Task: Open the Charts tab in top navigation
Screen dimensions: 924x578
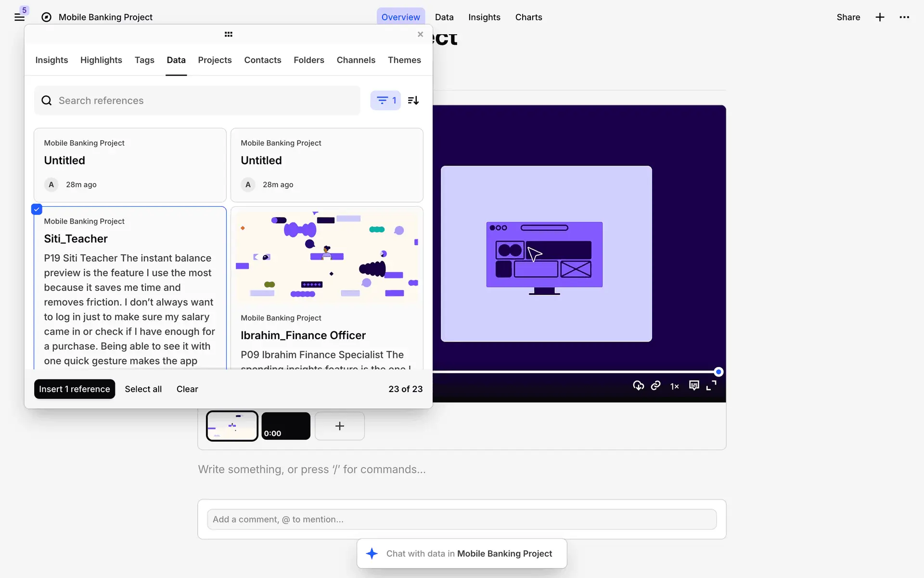Action: [528, 17]
